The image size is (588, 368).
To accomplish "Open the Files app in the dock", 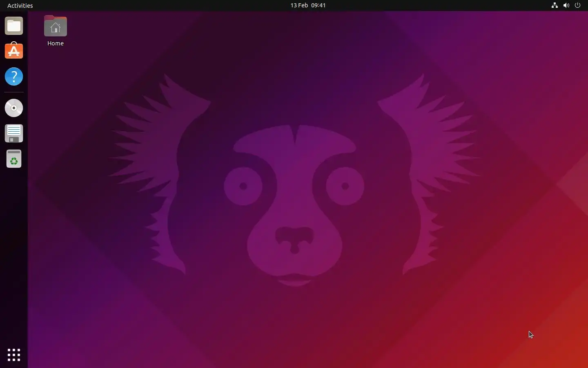I will click(14, 26).
